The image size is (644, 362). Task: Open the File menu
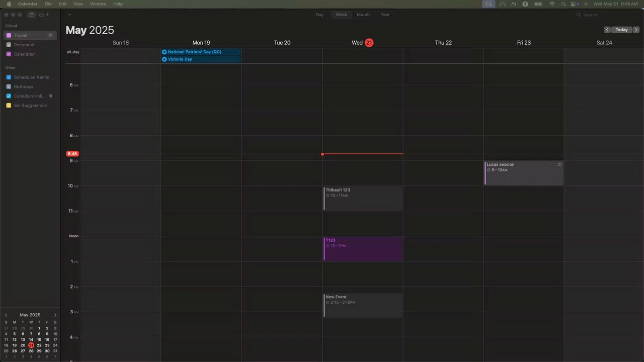(x=48, y=4)
